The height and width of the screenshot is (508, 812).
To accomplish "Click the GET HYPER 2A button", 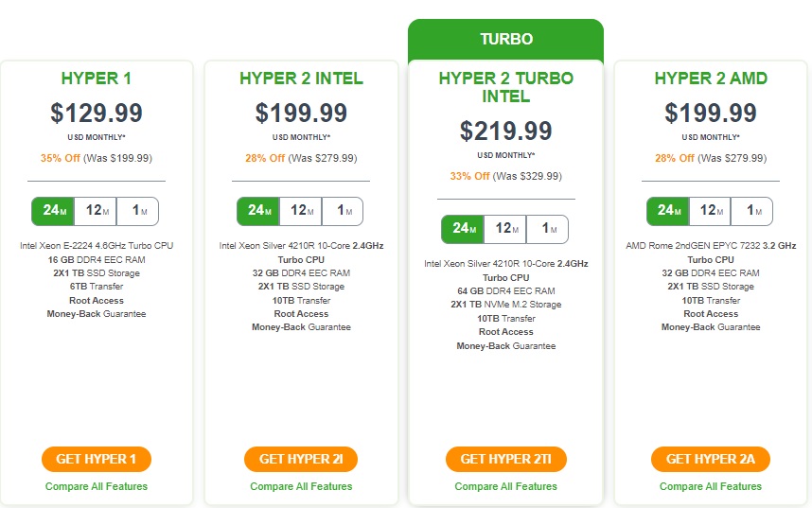I will click(x=711, y=460).
